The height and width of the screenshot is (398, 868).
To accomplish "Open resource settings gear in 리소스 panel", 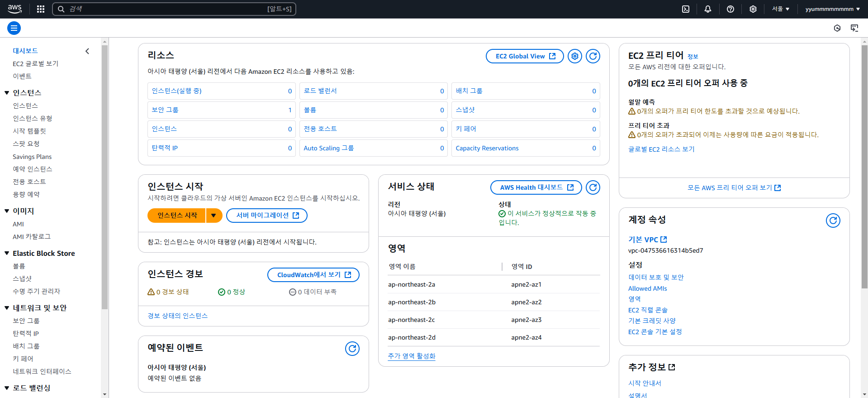I will tap(575, 56).
